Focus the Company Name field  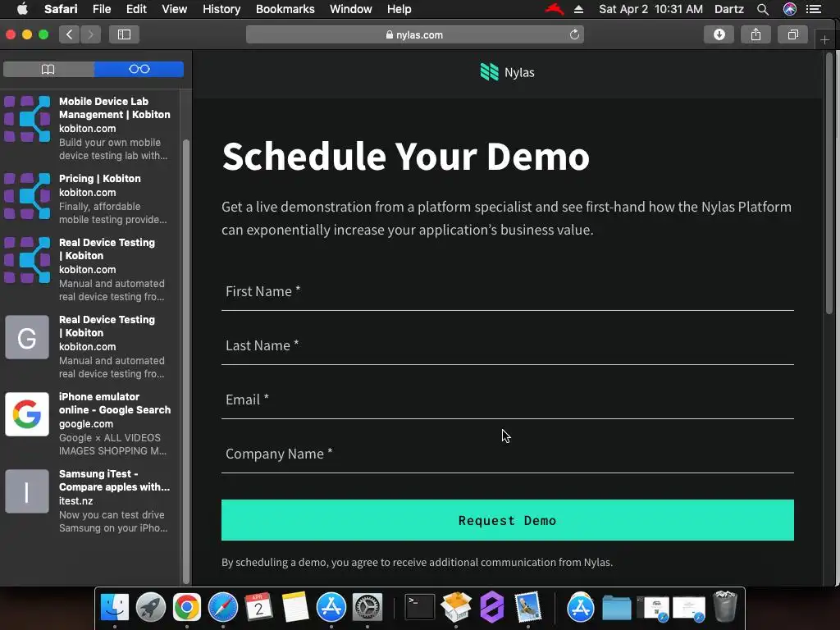tap(507, 454)
